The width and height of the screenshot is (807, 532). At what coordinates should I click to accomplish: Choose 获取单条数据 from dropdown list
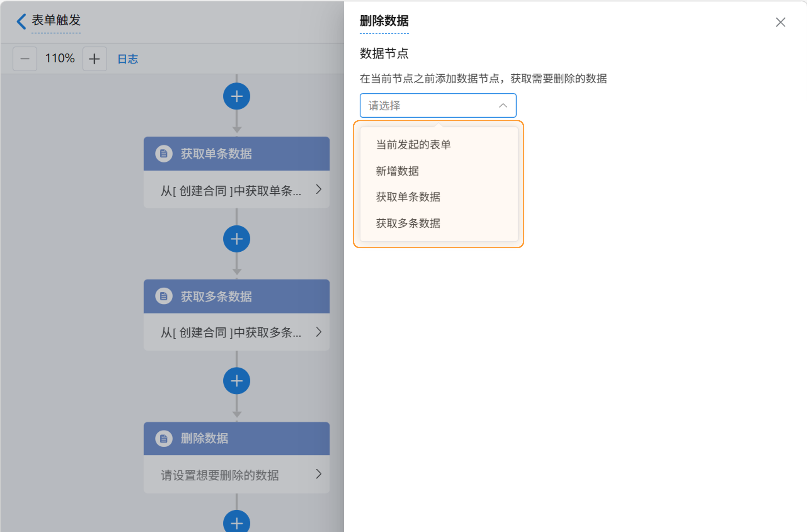tap(408, 197)
